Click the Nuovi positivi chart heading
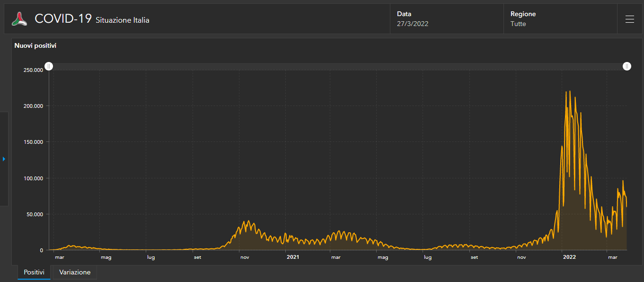 (x=35, y=46)
